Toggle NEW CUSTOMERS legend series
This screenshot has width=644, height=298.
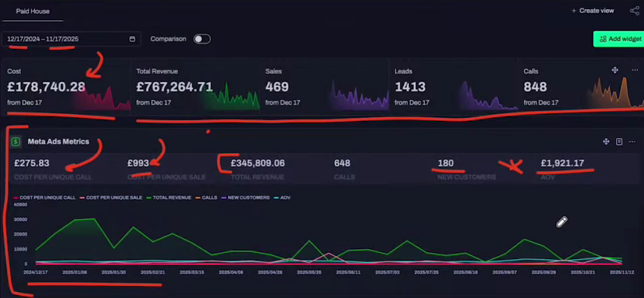(245, 197)
